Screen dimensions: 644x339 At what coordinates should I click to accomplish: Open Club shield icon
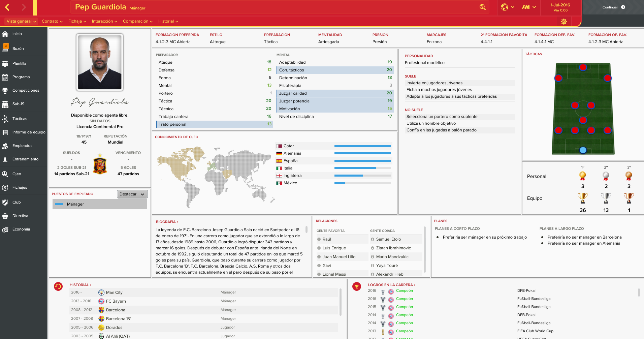[5, 202]
